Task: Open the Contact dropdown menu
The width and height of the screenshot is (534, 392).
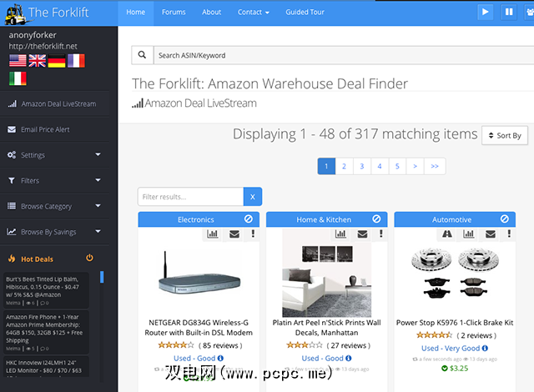Action: [254, 13]
